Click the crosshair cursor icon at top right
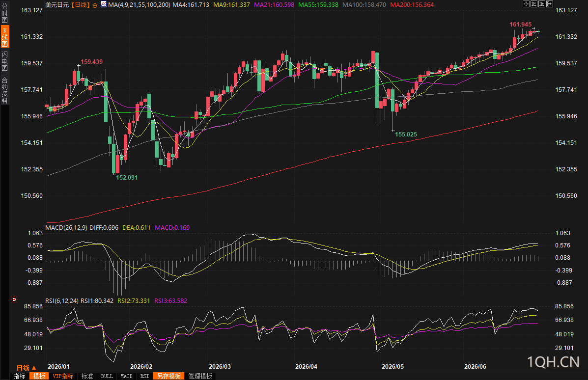The height and width of the screenshot is (380, 588). (x=526, y=4)
